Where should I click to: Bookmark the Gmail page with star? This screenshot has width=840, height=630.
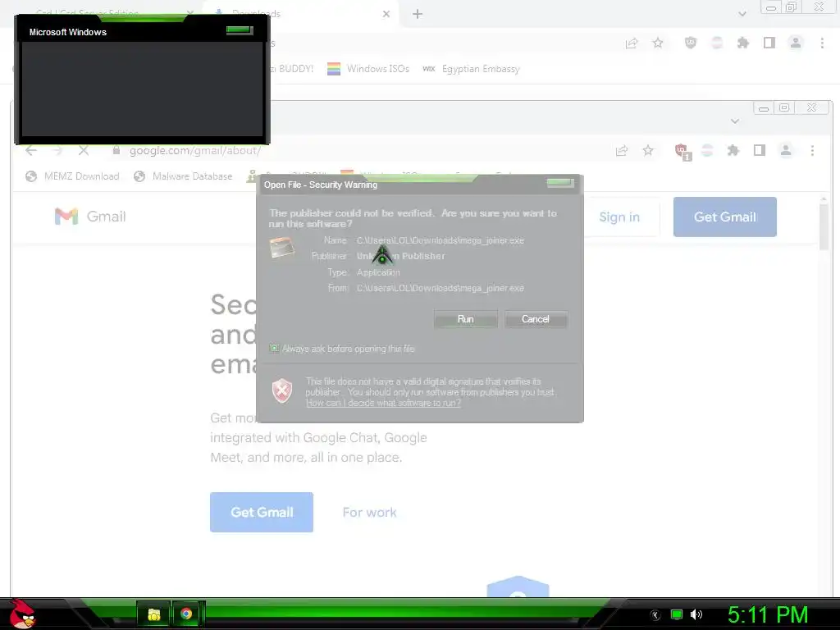pos(648,151)
